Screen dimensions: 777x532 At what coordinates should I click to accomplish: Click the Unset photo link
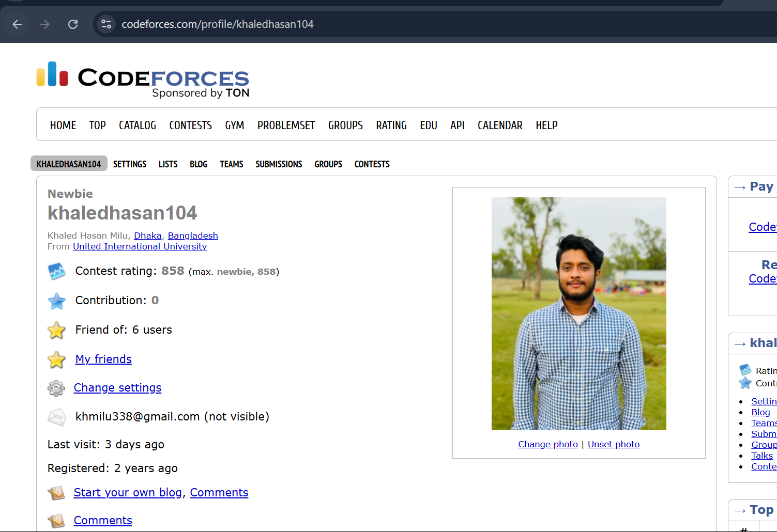point(613,444)
